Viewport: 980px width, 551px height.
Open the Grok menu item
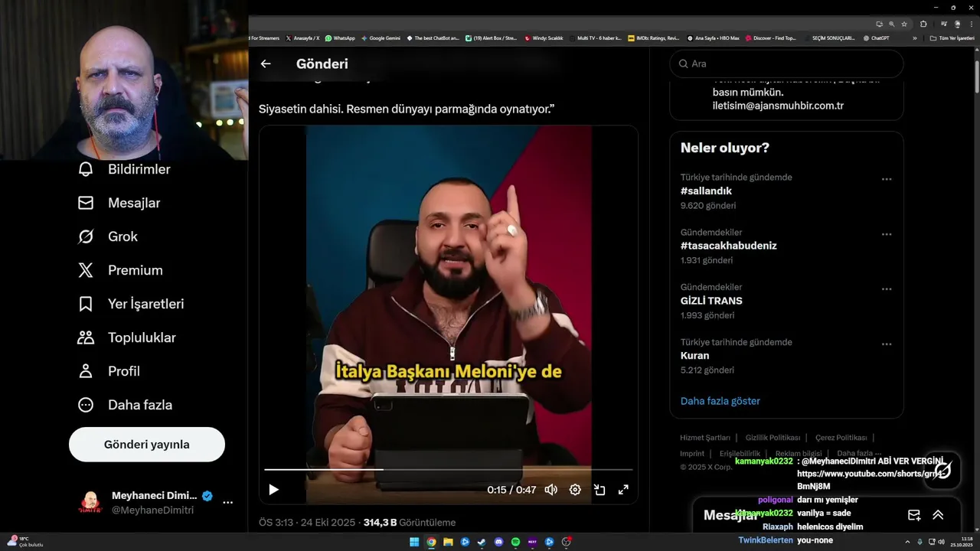click(x=107, y=236)
